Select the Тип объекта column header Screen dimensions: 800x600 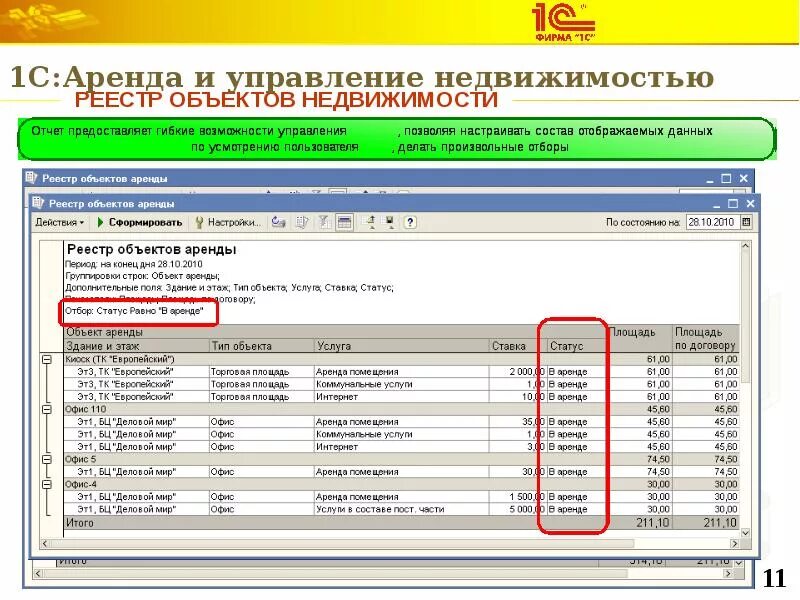tap(262, 346)
